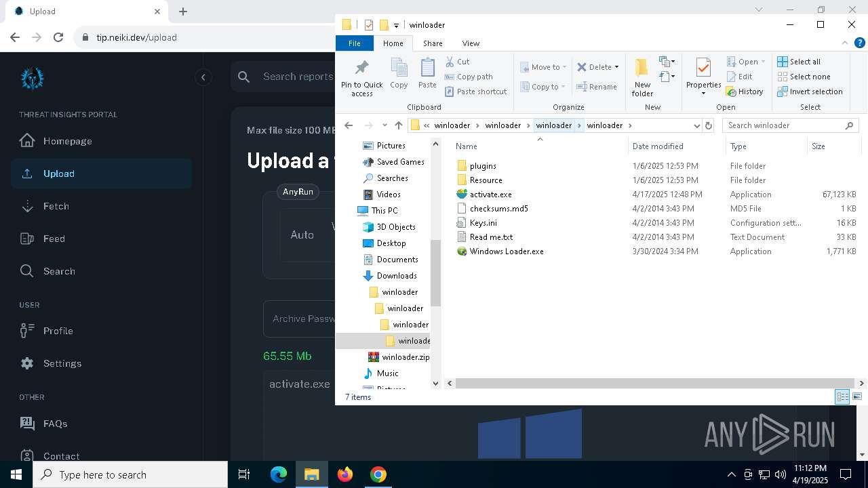Screen dimensions: 868x488
Task: Open a new browser tab
Action: click(x=183, y=12)
